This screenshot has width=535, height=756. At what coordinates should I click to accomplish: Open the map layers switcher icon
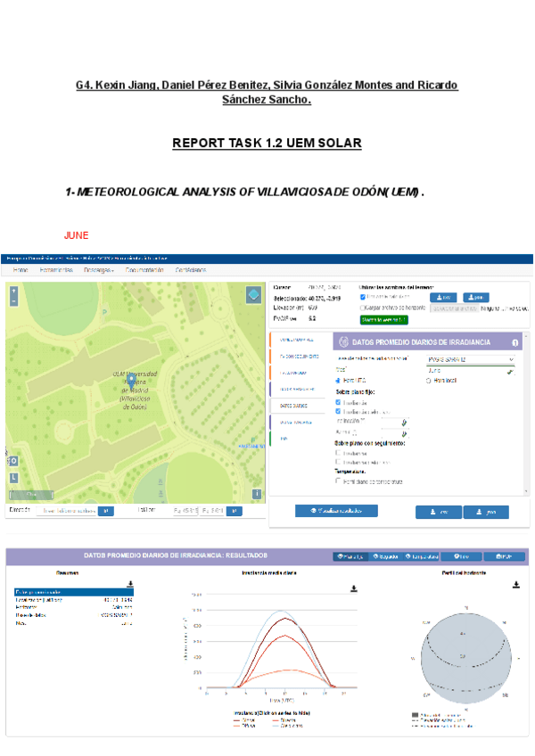[253, 295]
